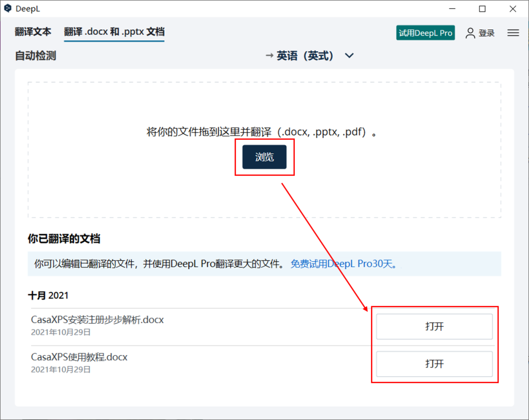Viewport: 529px width, 420px height.
Task: Click the 免费试用DeepL Pro30天 link
Action: [x=344, y=264]
